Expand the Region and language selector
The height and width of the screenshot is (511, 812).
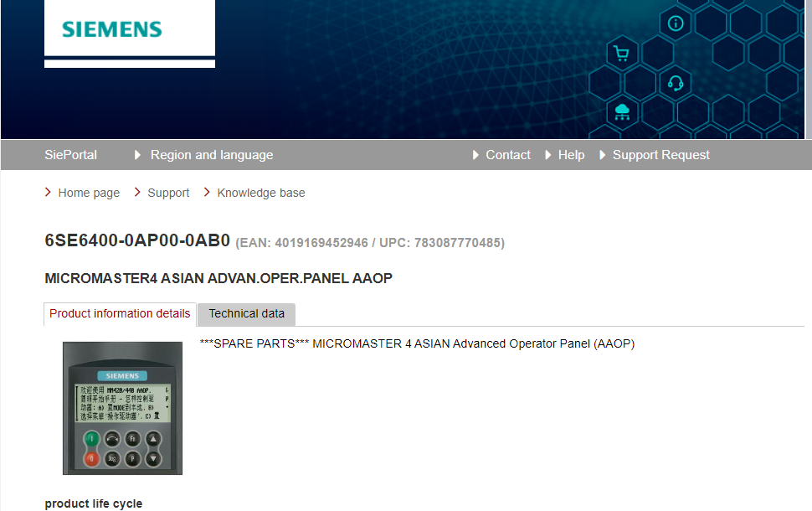click(x=211, y=155)
